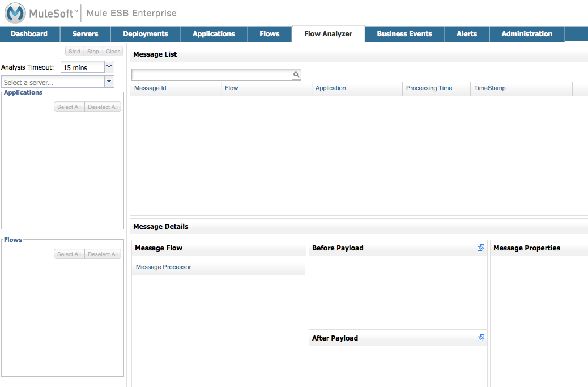Sort by Processing Time column header
Image resolution: width=588 pixels, height=387 pixels.
click(429, 88)
